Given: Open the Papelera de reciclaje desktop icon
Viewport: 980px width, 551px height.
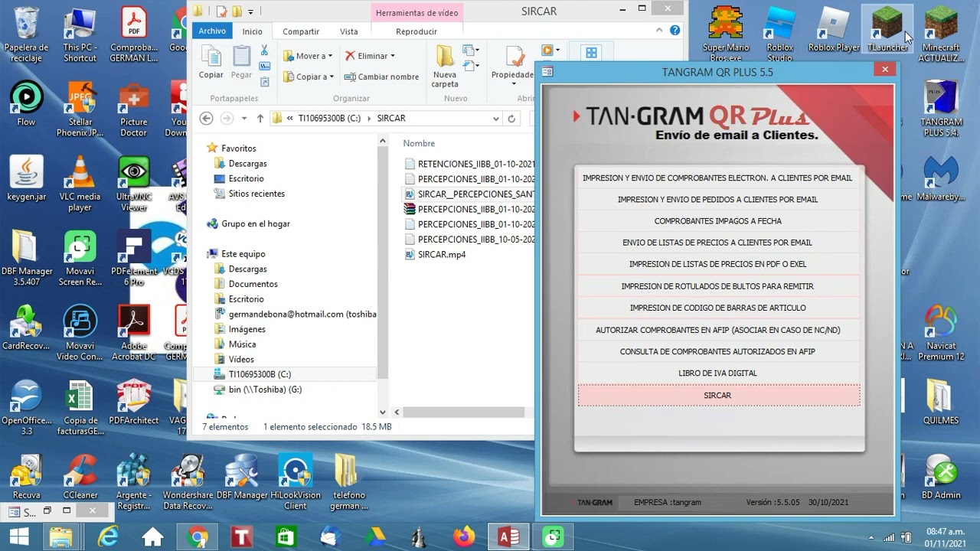Looking at the screenshot, I should point(26,34).
